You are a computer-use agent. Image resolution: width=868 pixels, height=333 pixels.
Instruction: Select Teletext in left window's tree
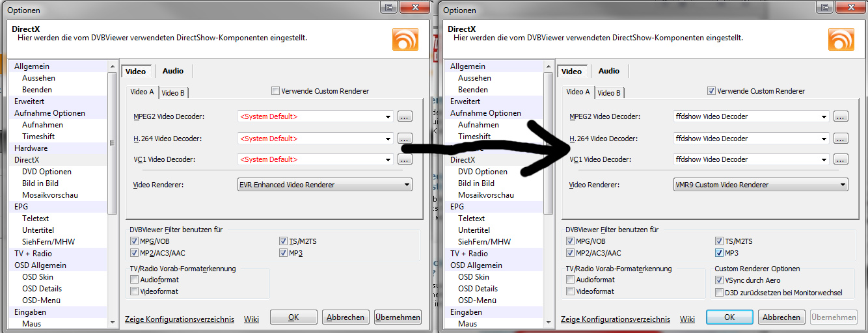36,219
